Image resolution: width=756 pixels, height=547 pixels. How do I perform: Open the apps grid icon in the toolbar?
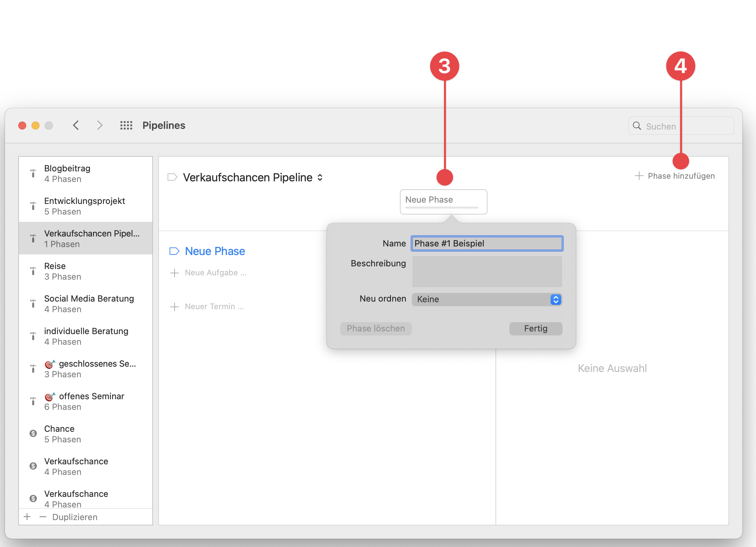pos(126,126)
